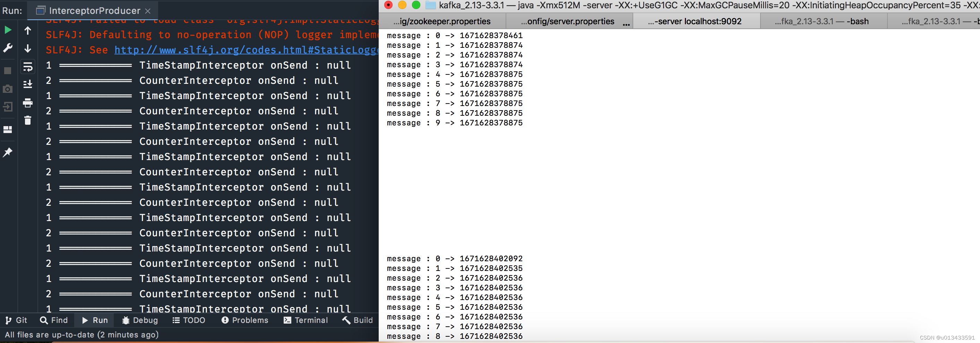The width and height of the screenshot is (980, 343).
Task: Switch to zookeeper.properties terminal tab
Action: [x=442, y=21]
